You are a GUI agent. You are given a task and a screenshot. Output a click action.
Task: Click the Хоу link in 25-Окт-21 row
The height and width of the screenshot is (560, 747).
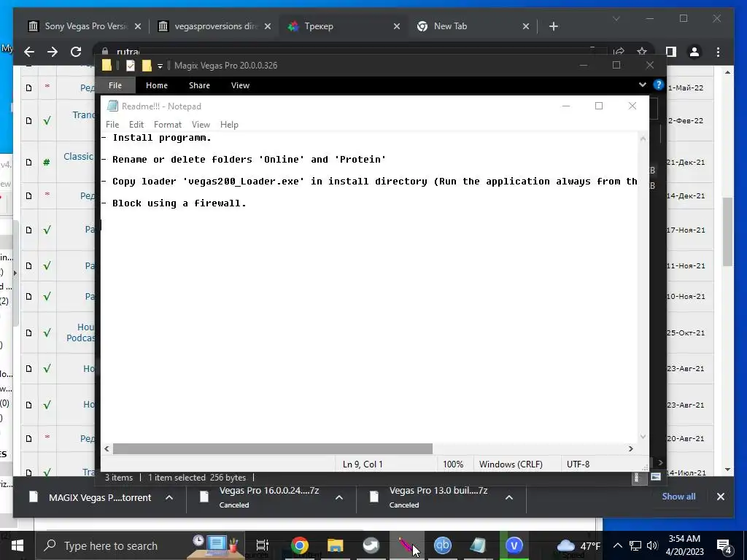pos(86,327)
